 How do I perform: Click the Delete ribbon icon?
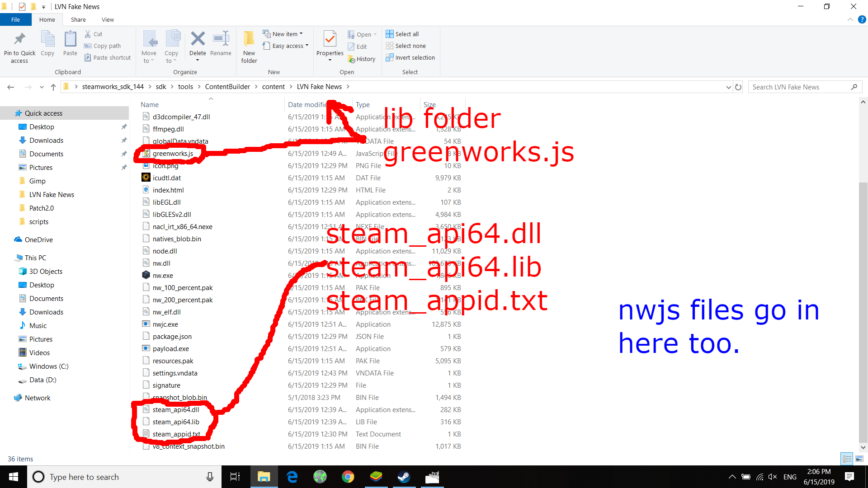(x=198, y=39)
